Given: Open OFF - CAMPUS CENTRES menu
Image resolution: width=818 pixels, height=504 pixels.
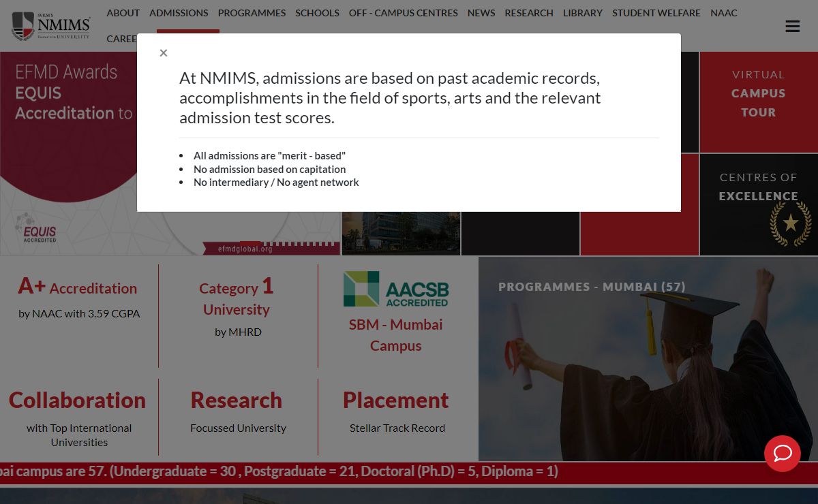Looking at the screenshot, I should point(404,13).
